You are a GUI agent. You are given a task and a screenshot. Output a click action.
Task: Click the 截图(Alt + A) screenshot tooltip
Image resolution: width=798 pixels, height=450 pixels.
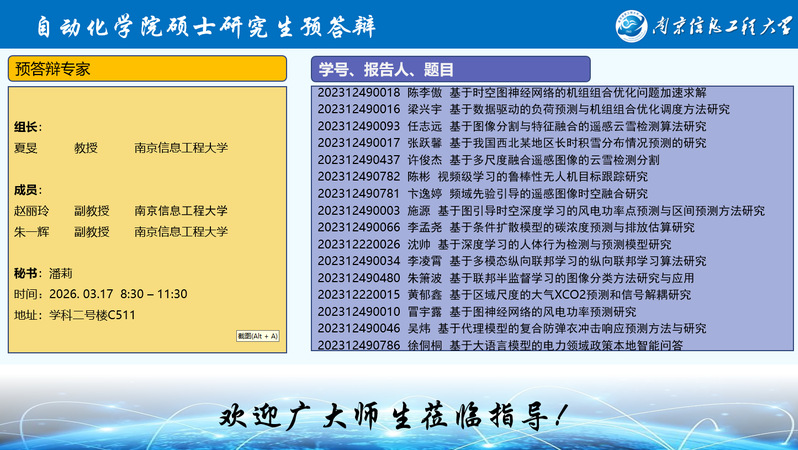click(x=257, y=336)
